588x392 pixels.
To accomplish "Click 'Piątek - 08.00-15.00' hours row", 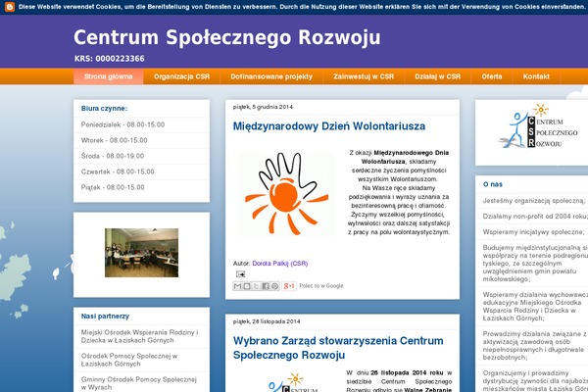I will tap(141, 187).
